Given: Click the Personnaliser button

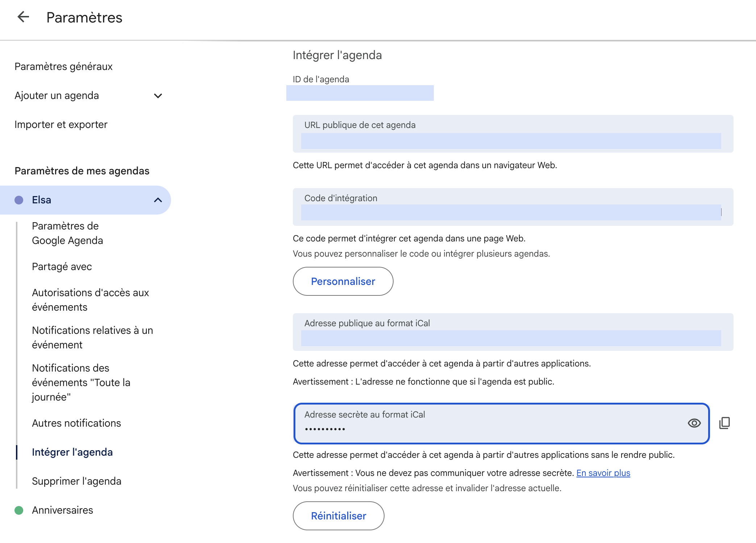Looking at the screenshot, I should [x=343, y=281].
